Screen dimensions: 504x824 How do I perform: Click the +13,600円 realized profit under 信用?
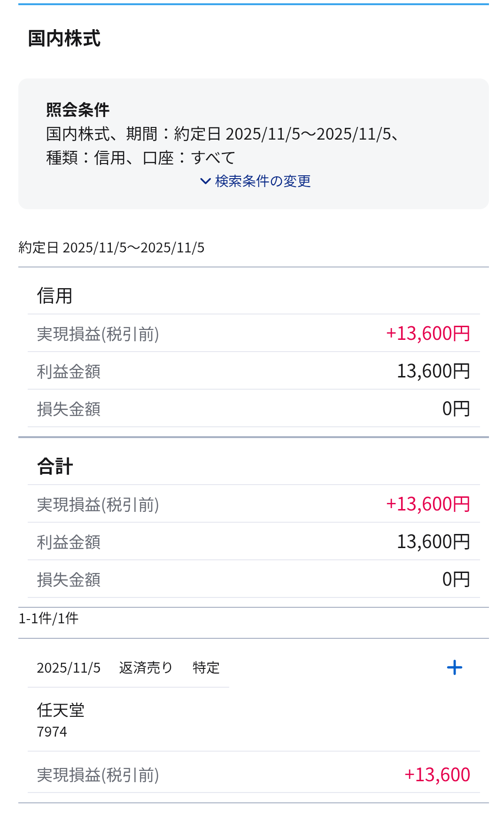427,334
